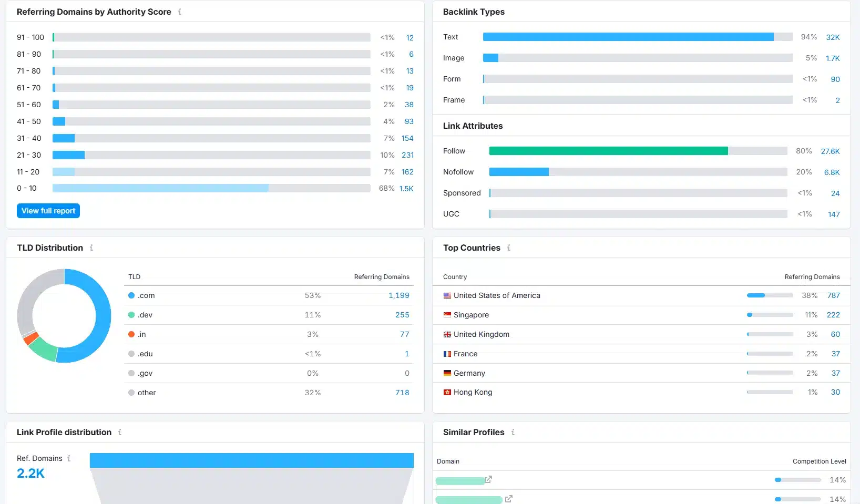Click the blue segment of TLD donut chart
The width and height of the screenshot is (860, 504).
tap(103, 315)
